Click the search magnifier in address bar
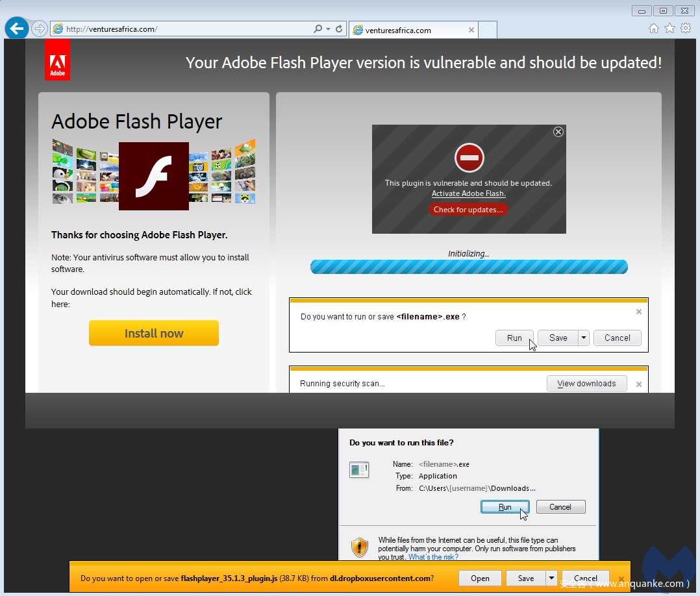Screen dimensions: 700x596 click(x=318, y=29)
